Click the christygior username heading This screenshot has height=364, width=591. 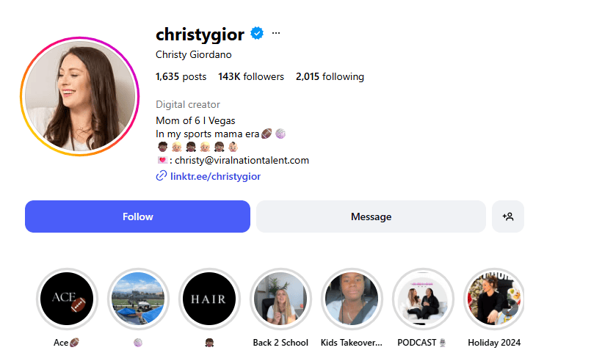[200, 34]
